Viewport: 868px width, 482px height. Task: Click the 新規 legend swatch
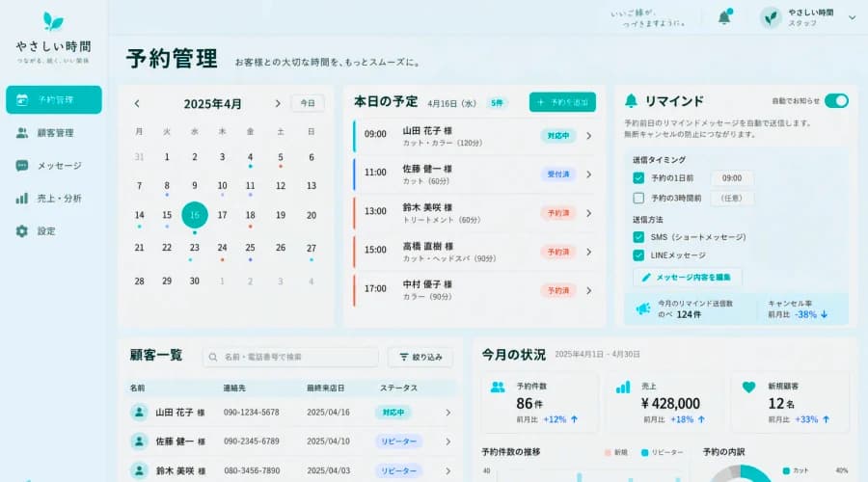pos(608,453)
